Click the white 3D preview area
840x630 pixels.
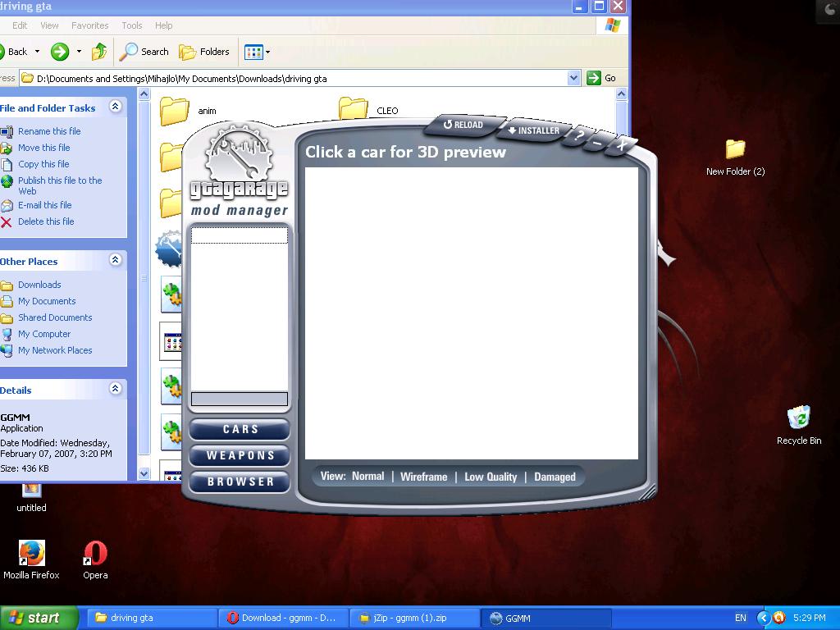pos(472,313)
